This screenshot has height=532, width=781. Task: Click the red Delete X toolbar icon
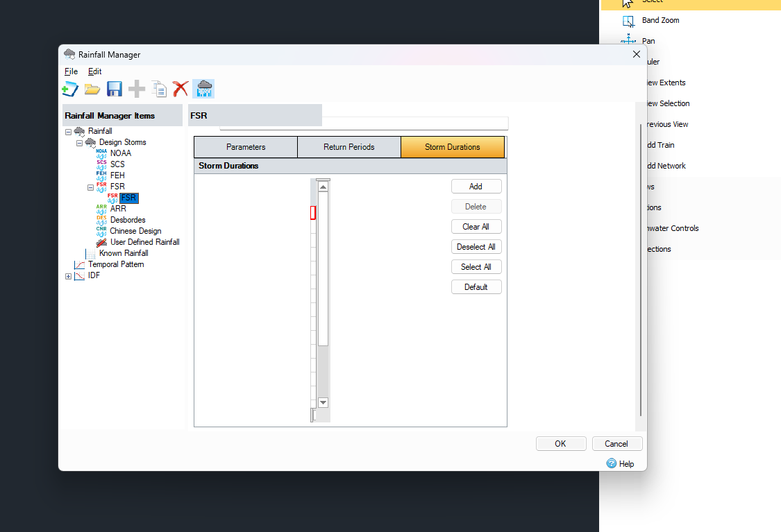[x=180, y=89]
